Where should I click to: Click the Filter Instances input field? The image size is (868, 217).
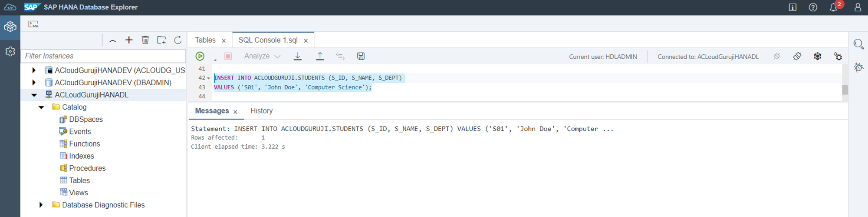point(103,56)
